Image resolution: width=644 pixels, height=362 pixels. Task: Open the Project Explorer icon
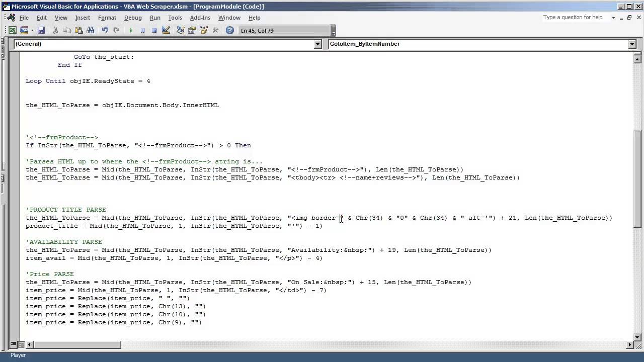(180, 30)
